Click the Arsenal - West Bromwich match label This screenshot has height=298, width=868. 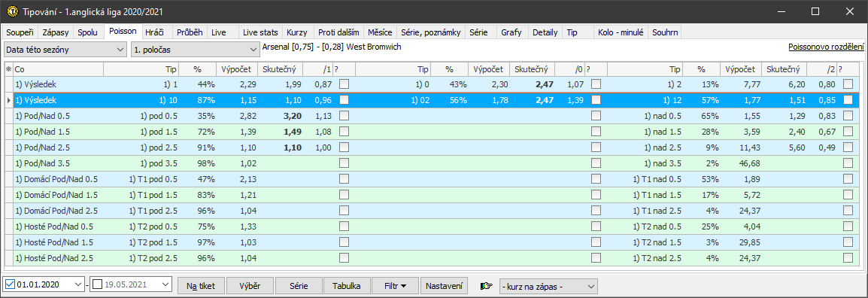(x=332, y=47)
